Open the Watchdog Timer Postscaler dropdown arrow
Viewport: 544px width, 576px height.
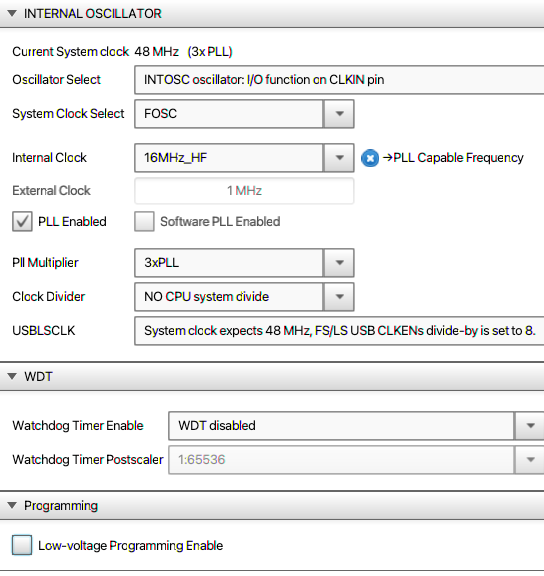pyautogui.click(x=530, y=460)
